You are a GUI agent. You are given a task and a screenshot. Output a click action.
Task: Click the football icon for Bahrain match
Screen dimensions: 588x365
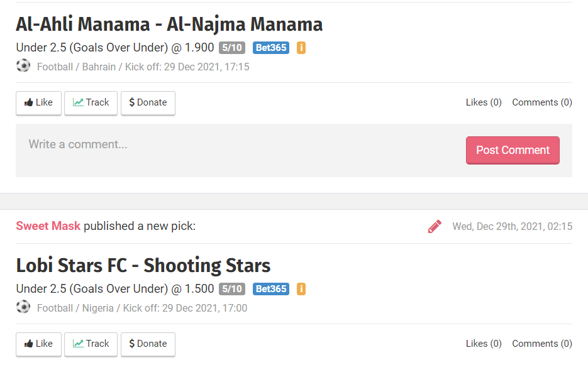(x=23, y=66)
